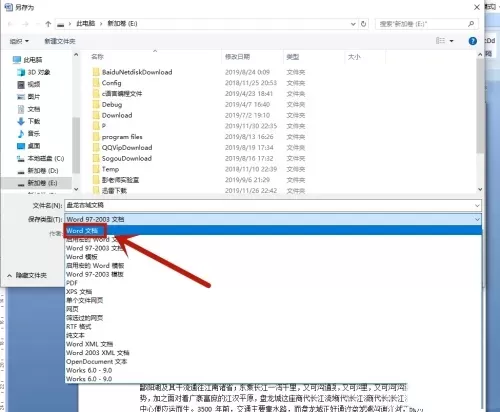Sort files by the 类型 column
500x412 pixels.
[293, 57]
